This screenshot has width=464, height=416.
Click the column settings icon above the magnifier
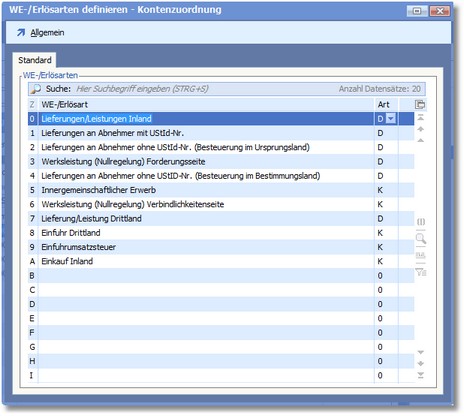point(421,222)
